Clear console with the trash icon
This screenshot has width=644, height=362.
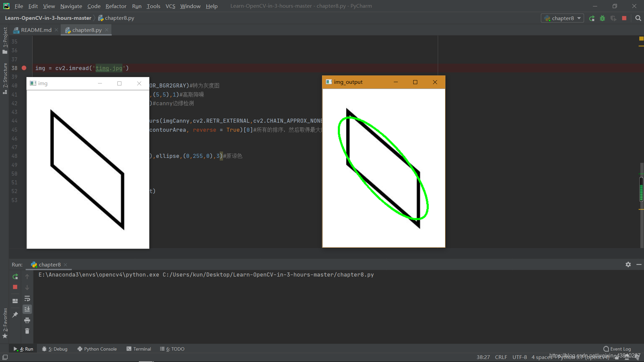pos(27,331)
